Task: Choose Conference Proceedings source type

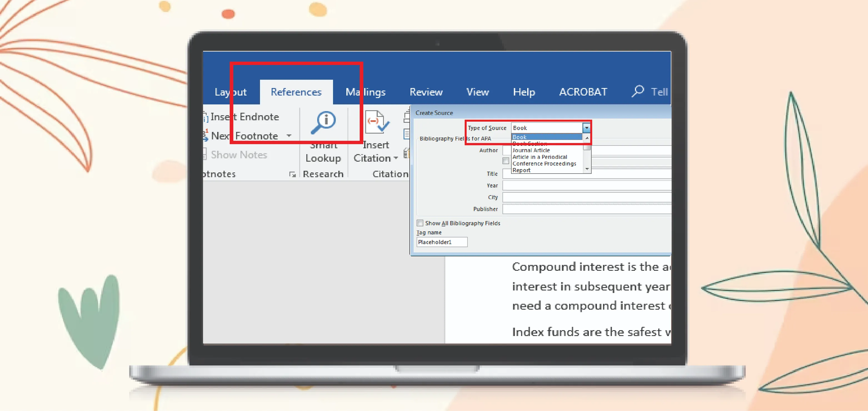Action: pos(544,164)
